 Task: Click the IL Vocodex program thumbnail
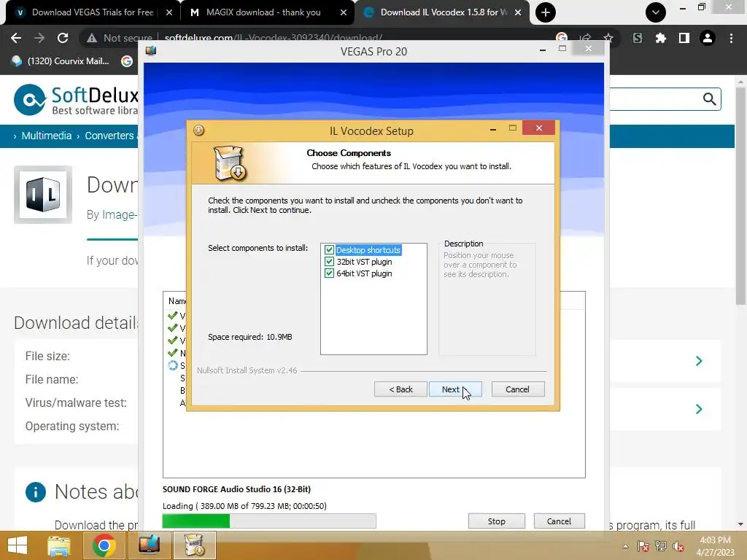click(x=43, y=194)
